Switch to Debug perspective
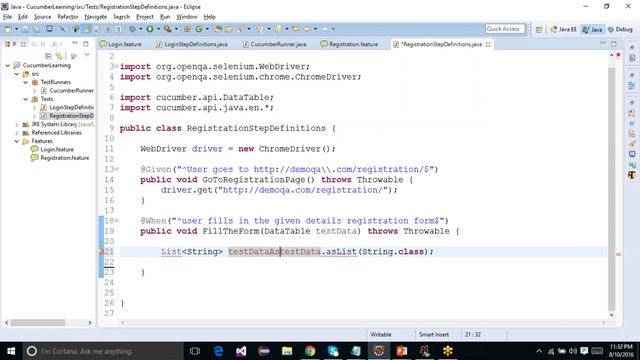 click(x=620, y=29)
